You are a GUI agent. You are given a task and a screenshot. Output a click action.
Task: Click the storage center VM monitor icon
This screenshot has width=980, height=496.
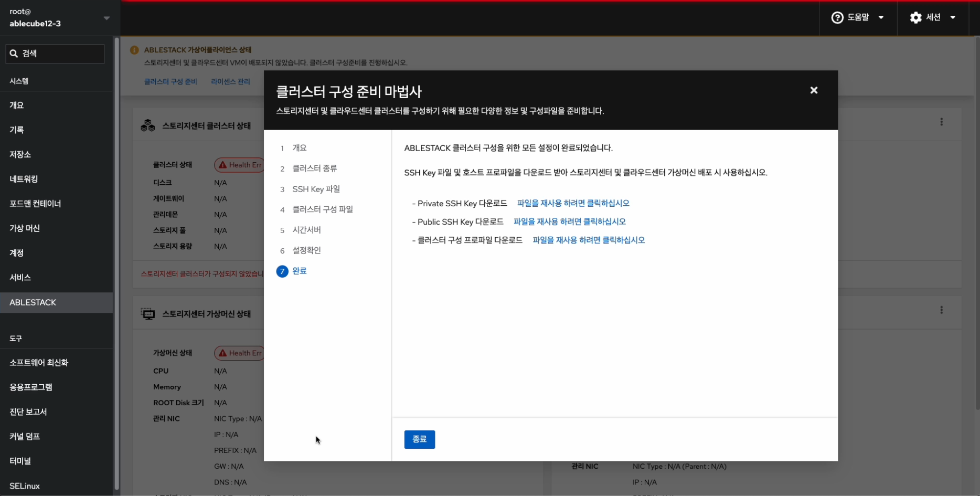coord(148,314)
